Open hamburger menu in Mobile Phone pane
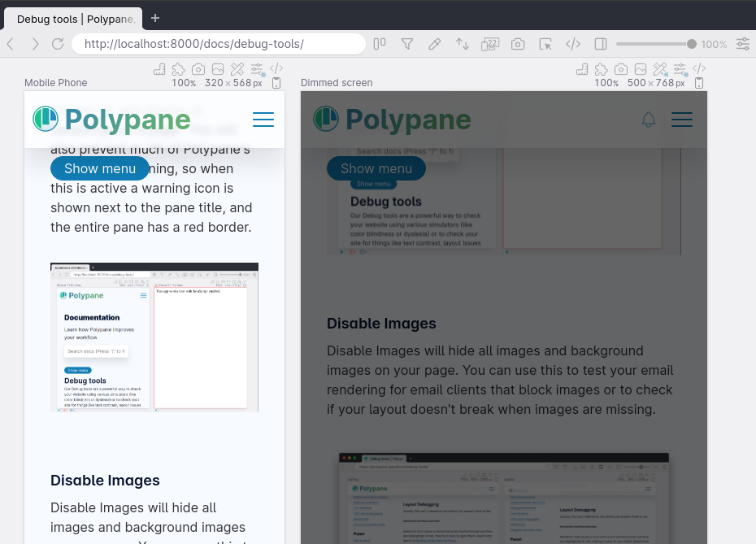The width and height of the screenshot is (756, 544). click(x=263, y=119)
